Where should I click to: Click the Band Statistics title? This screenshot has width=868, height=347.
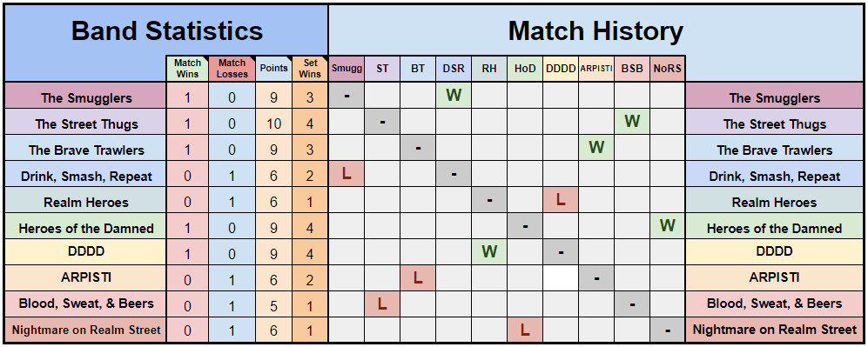tap(166, 30)
